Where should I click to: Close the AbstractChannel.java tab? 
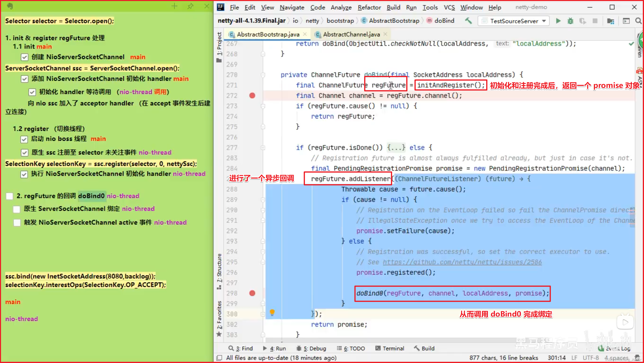tap(385, 34)
